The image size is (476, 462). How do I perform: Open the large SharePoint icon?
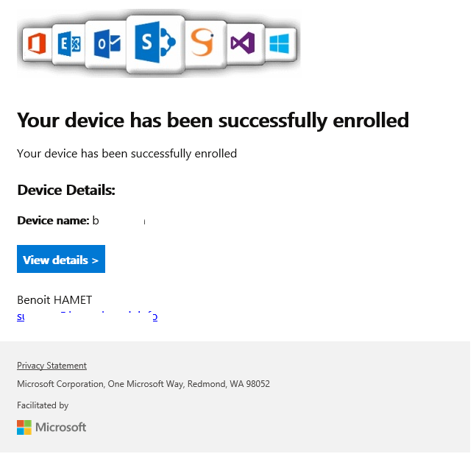click(x=154, y=44)
